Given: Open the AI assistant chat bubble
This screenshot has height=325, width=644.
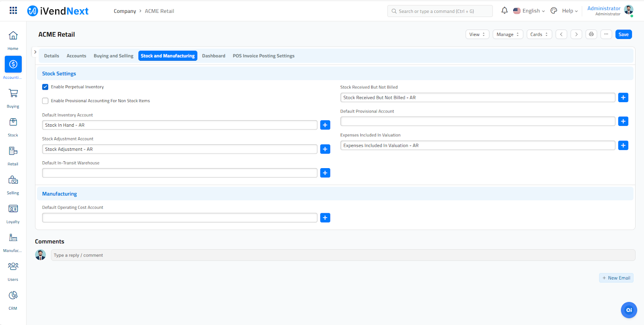Looking at the screenshot, I should tap(629, 310).
